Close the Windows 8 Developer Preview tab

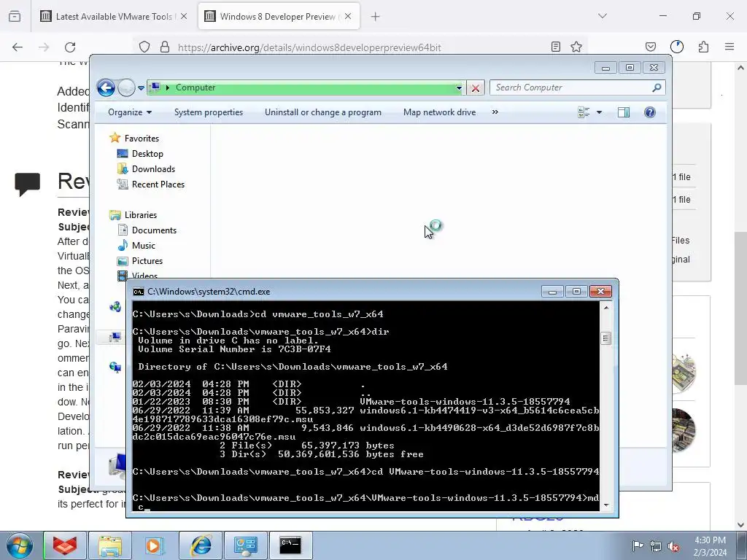coord(348,16)
